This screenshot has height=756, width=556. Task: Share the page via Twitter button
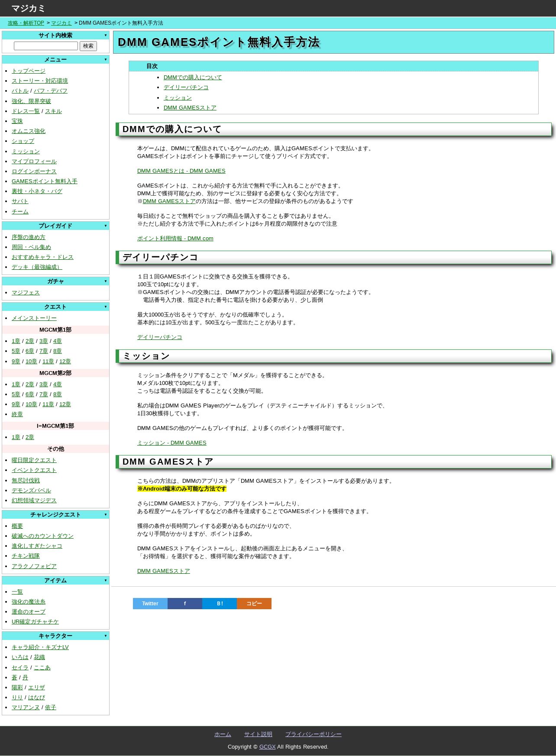[x=150, y=604]
